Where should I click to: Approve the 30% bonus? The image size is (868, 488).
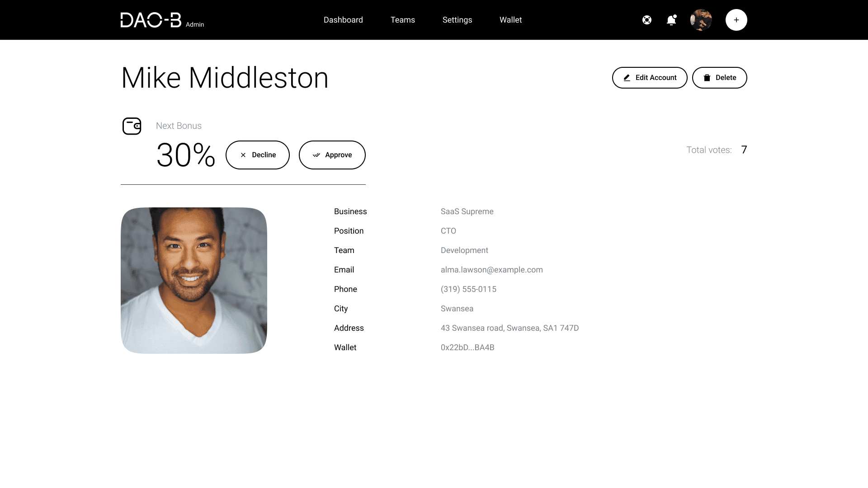pyautogui.click(x=332, y=155)
